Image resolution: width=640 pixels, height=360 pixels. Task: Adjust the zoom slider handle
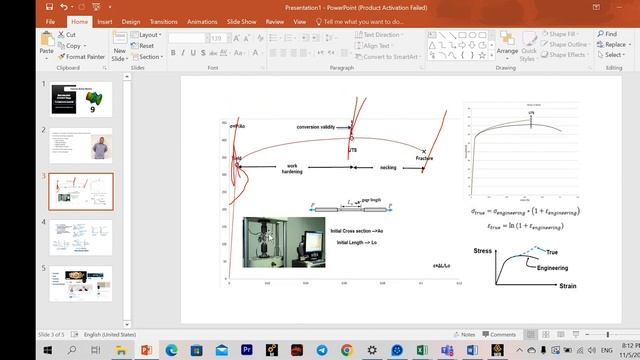pos(607,334)
